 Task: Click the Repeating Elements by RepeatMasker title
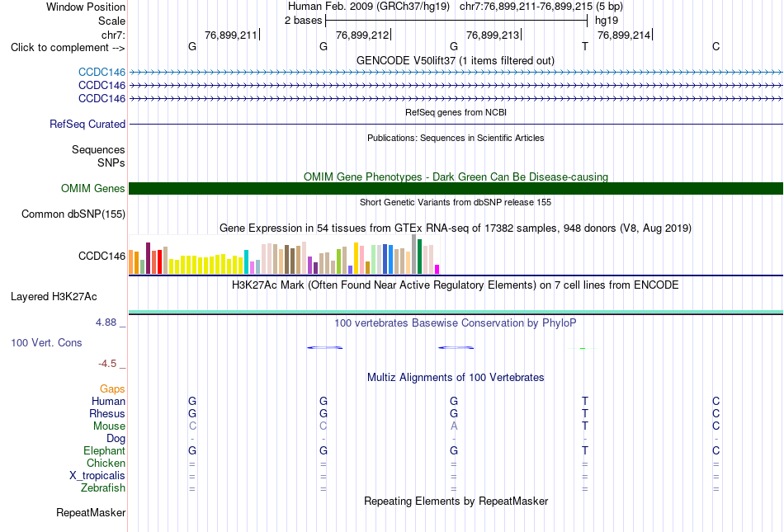click(x=456, y=501)
